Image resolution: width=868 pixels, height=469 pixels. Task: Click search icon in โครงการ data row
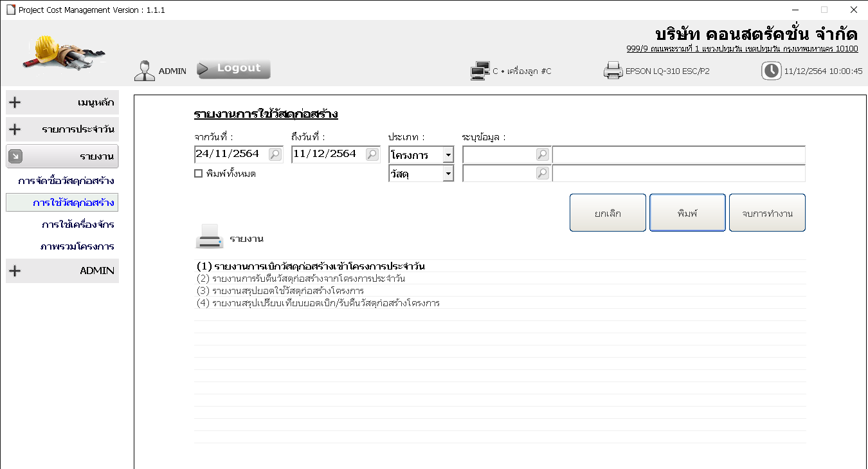(x=542, y=154)
